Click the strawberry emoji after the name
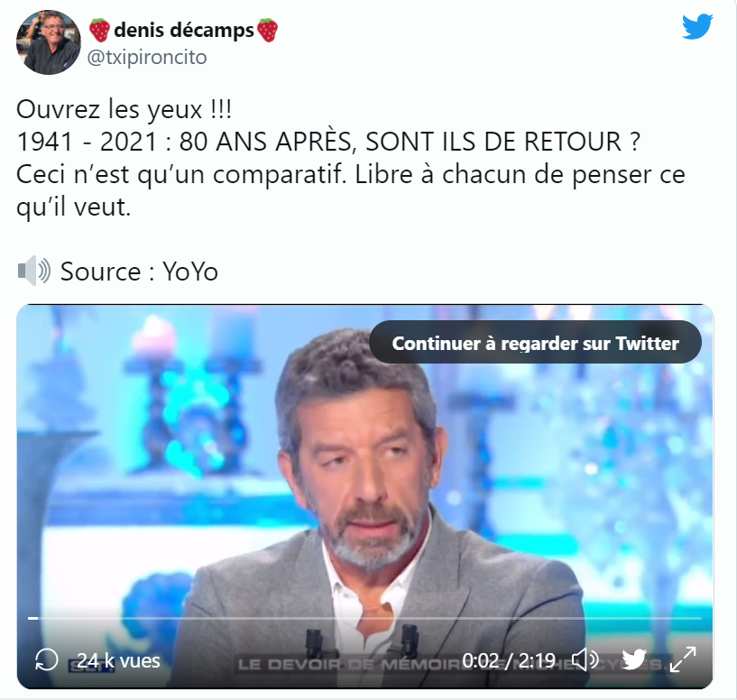This screenshot has width=737, height=700. tap(267, 30)
